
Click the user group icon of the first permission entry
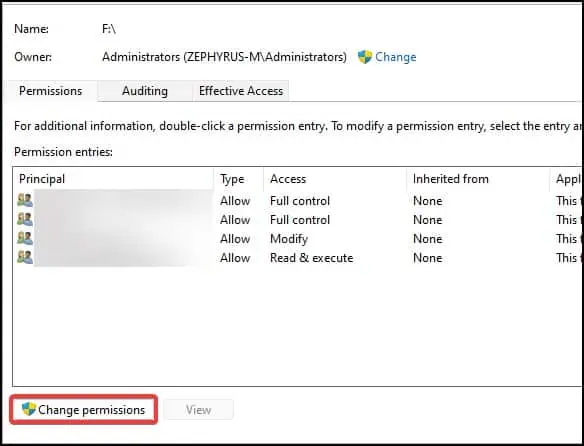(x=25, y=200)
